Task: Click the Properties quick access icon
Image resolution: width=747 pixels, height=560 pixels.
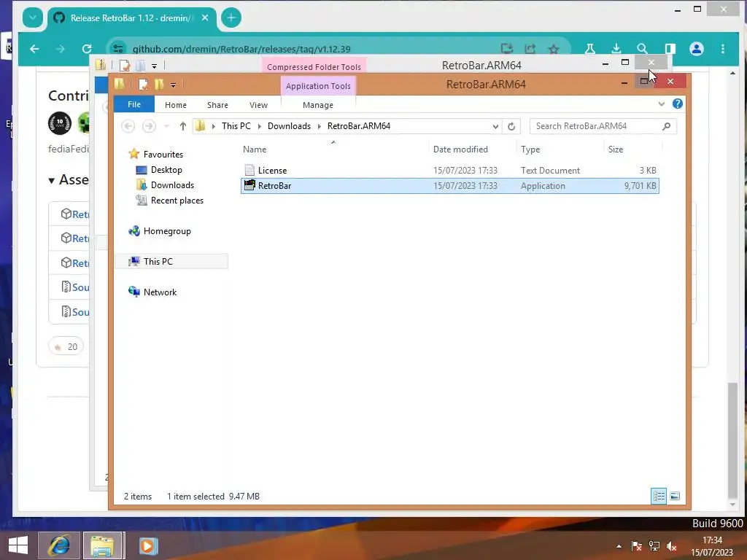Action: (143, 85)
